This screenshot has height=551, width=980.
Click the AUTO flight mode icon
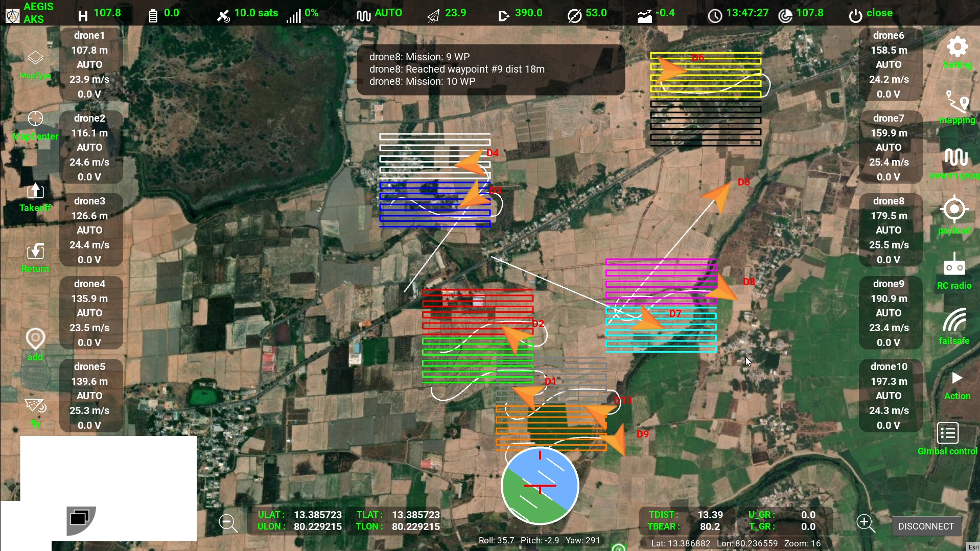(x=363, y=16)
